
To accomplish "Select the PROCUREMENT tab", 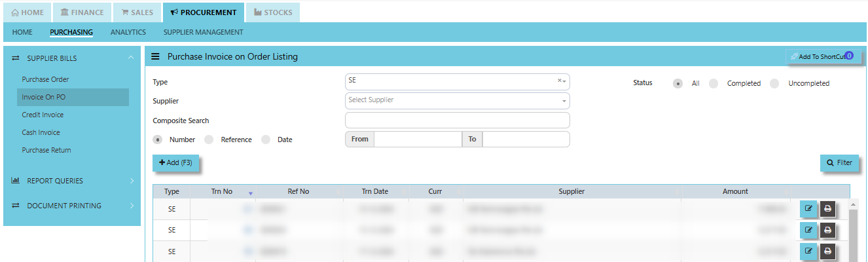I will pos(204,12).
